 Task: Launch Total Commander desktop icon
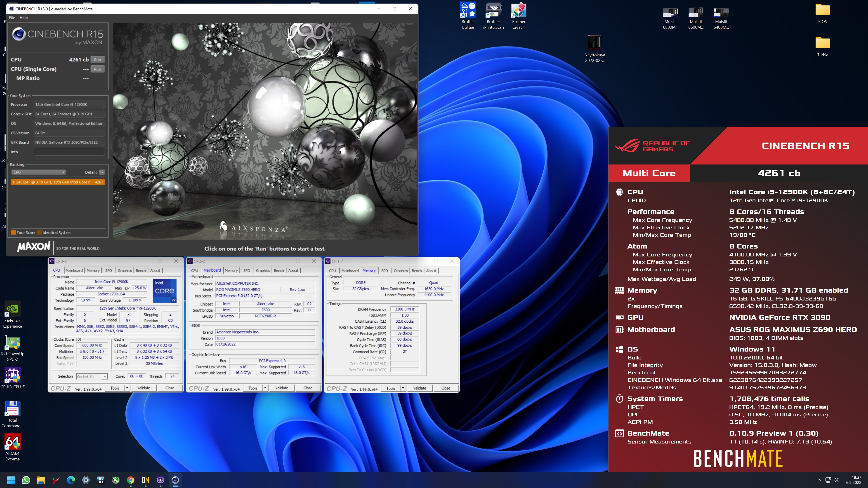point(12,414)
